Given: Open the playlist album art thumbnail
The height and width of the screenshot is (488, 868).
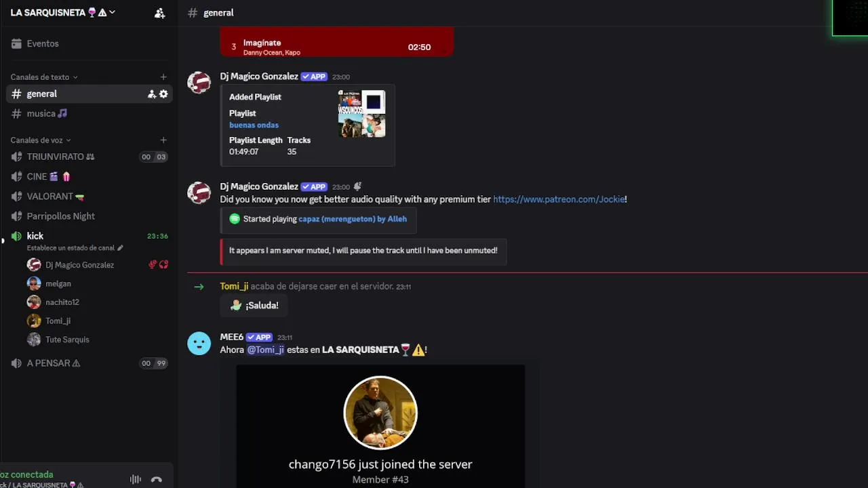Looking at the screenshot, I should (x=361, y=114).
